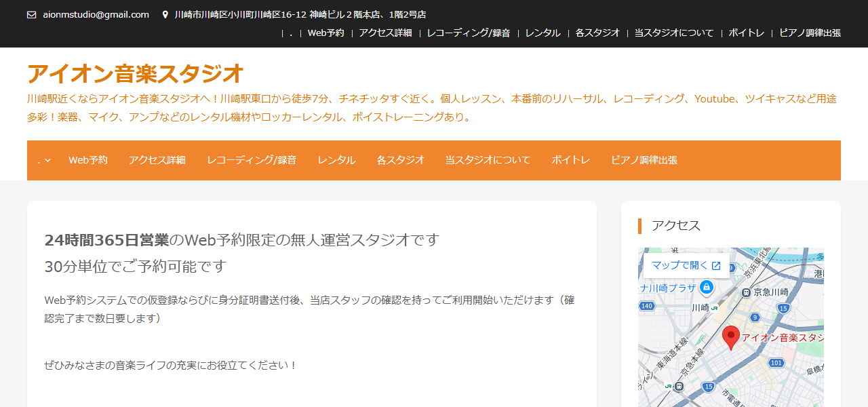Click the 京急川崎 station icon on the map
Viewport: 868px width, 407px height.
click(746, 292)
